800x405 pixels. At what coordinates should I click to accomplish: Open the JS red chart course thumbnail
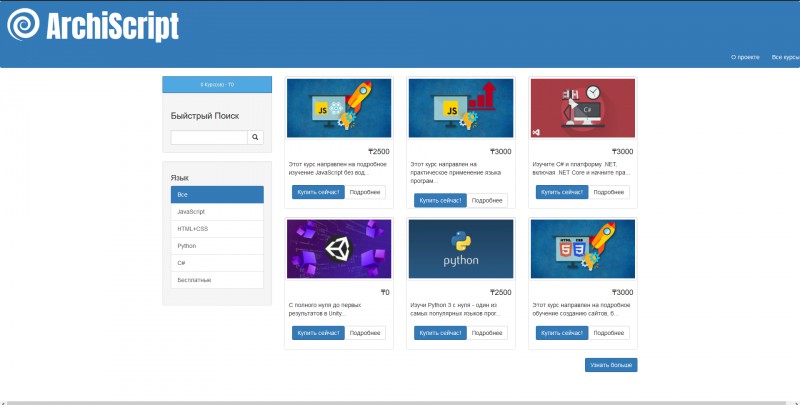[x=461, y=108]
